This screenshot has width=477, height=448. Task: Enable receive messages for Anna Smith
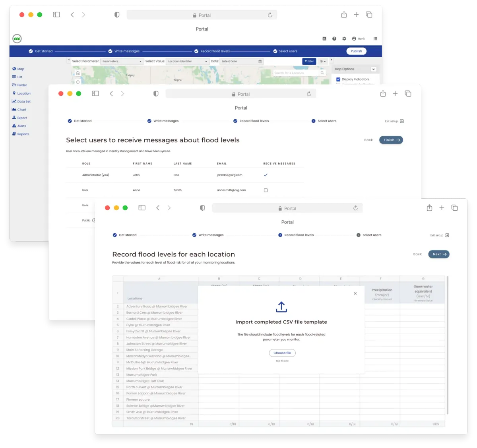pyautogui.click(x=266, y=190)
